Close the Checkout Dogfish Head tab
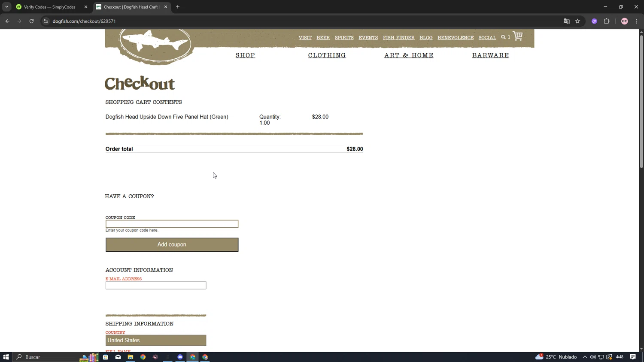This screenshot has width=644, height=362. (166, 7)
